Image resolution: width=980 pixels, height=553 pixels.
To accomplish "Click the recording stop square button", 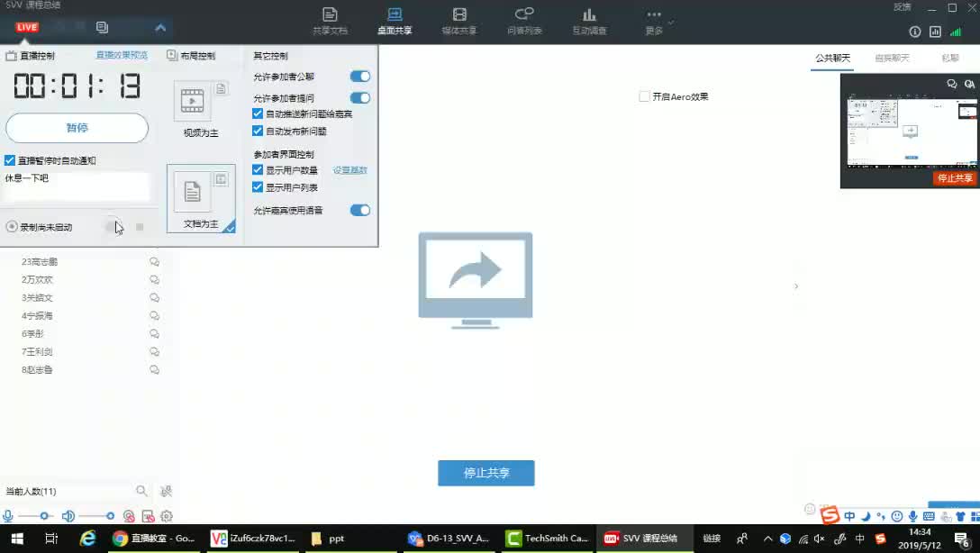I will 140,227.
